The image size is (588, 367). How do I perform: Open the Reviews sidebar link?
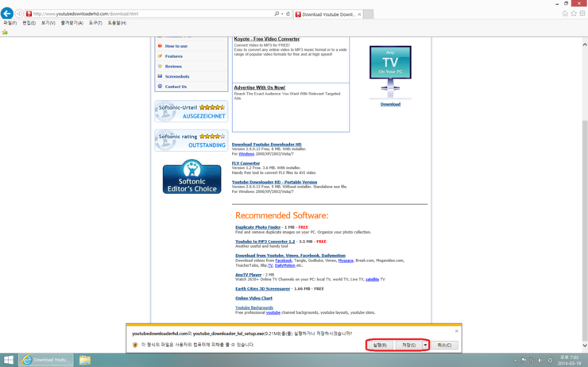pos(173,67)
